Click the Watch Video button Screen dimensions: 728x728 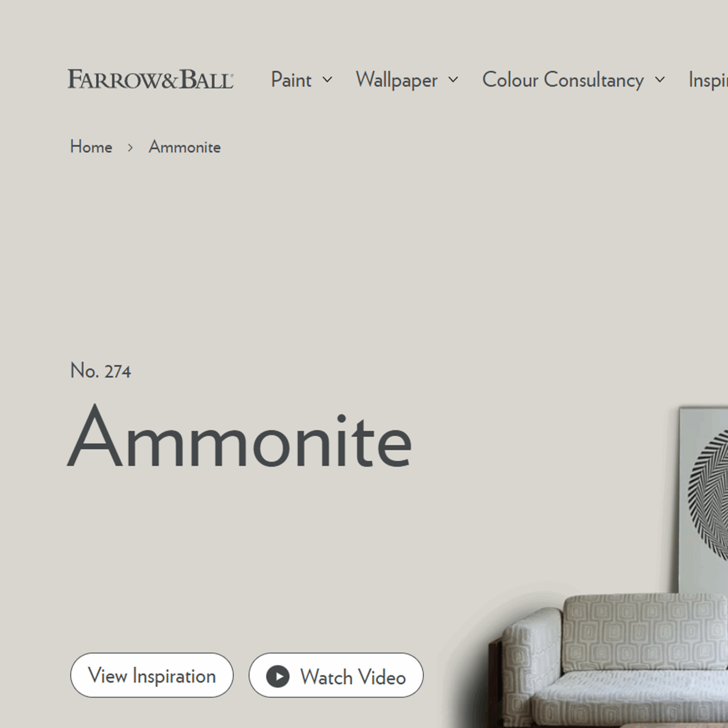(336, 675)
